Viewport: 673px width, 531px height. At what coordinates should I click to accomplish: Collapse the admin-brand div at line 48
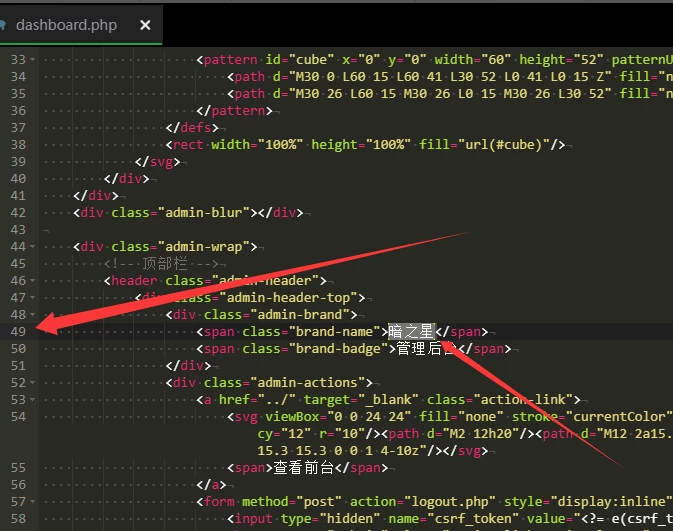(34, 314)
